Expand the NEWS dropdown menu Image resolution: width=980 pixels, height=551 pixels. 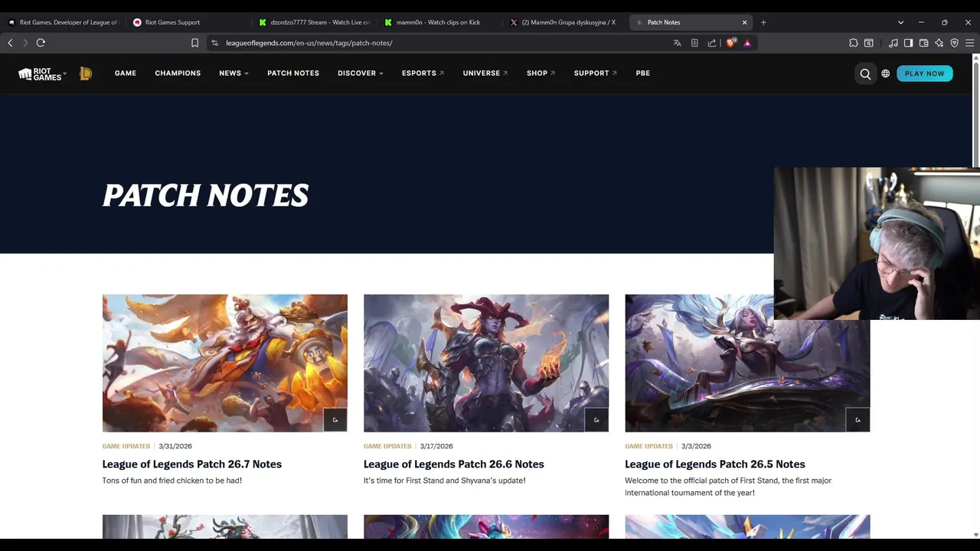[x=234, y=73]
